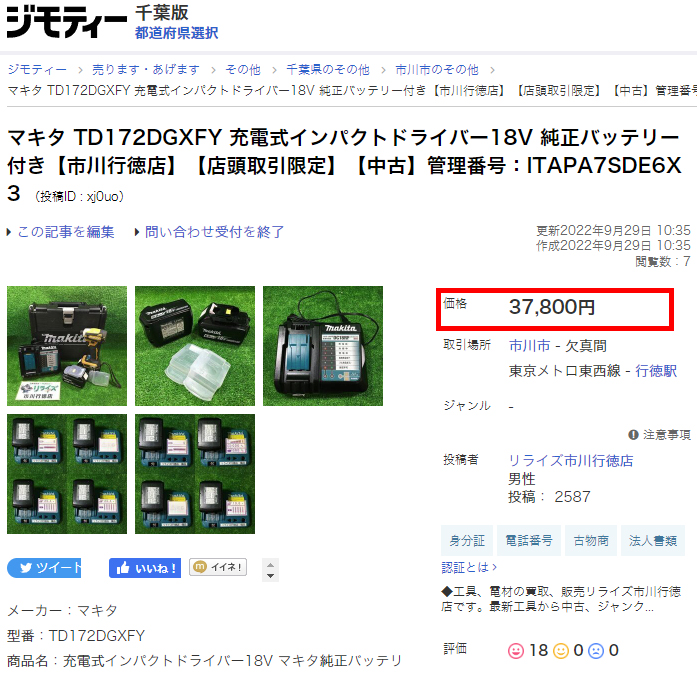The height and width of the screenshot is (677, 697).
Task: Open poster profile リライズ市川行徳店
Action: click(570, 460)
